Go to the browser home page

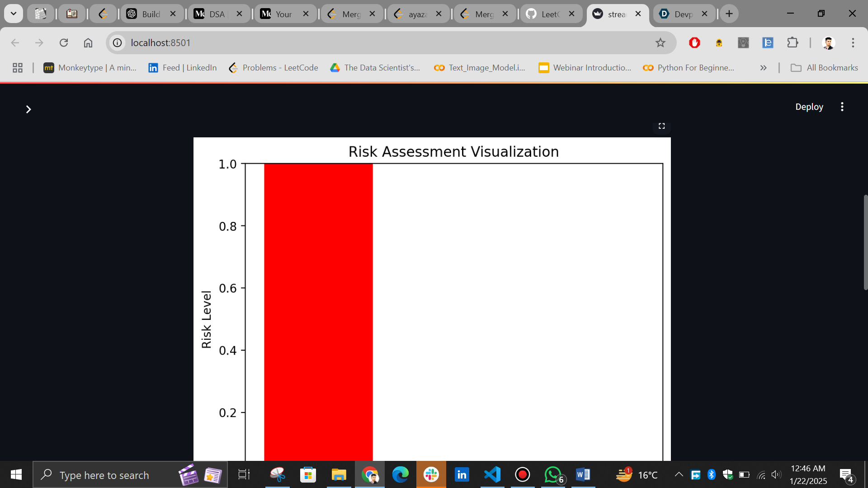[88, 42]
